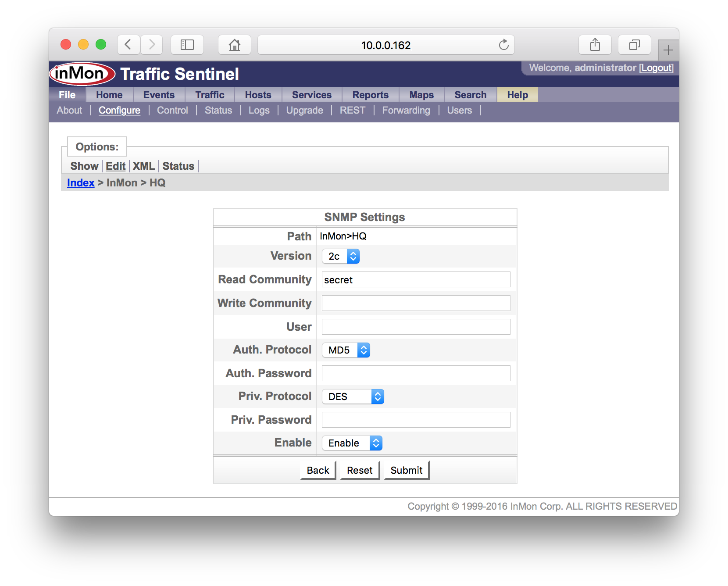Open the Services tab
Screen dimensions: 728x586
(x=312, y=95)
